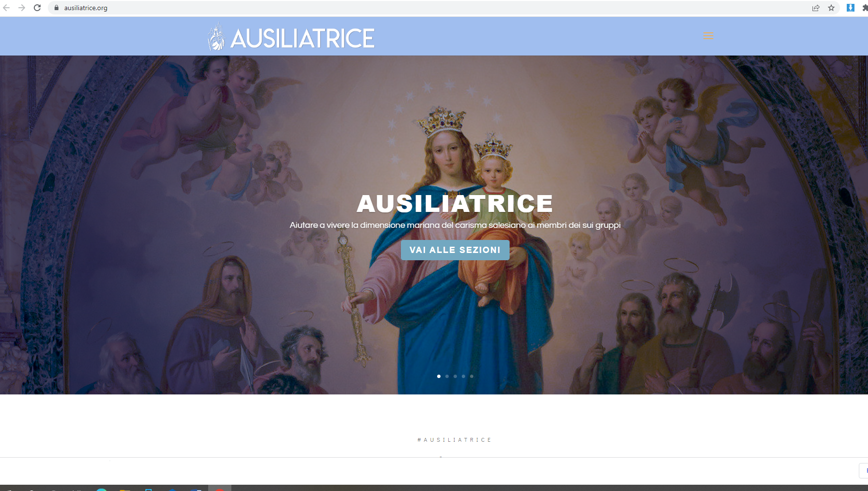
Task: Bookmark this page with the star icon
Action: [x=831, y=8]
